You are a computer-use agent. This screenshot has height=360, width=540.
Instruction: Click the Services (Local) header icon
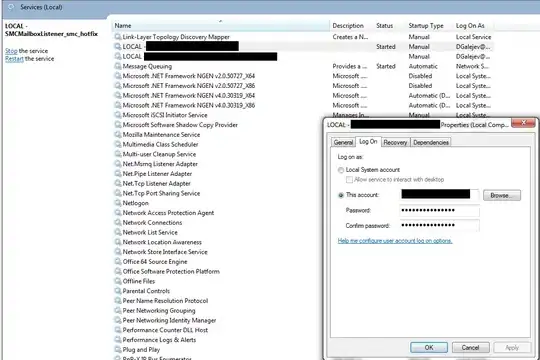click(x=11, y=7)
